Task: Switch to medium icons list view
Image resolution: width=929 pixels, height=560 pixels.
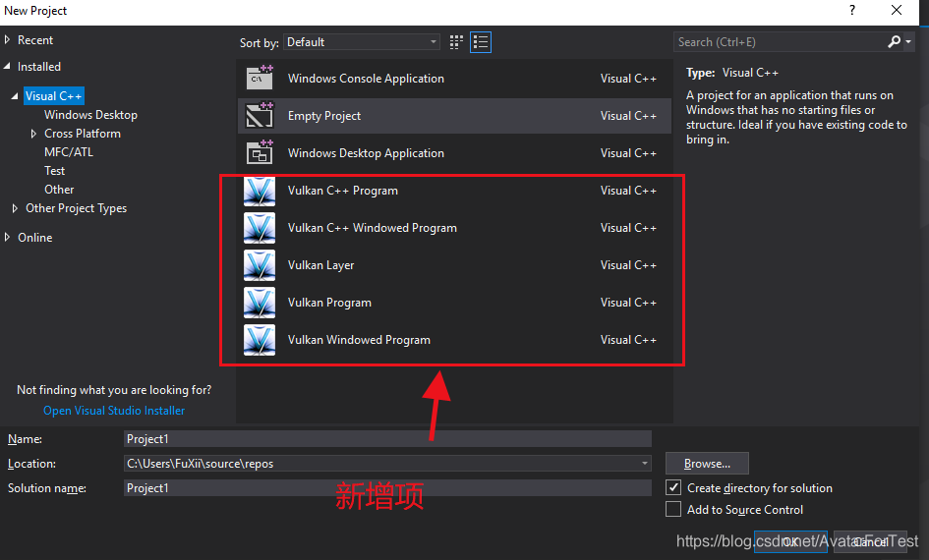Action: 481,42
